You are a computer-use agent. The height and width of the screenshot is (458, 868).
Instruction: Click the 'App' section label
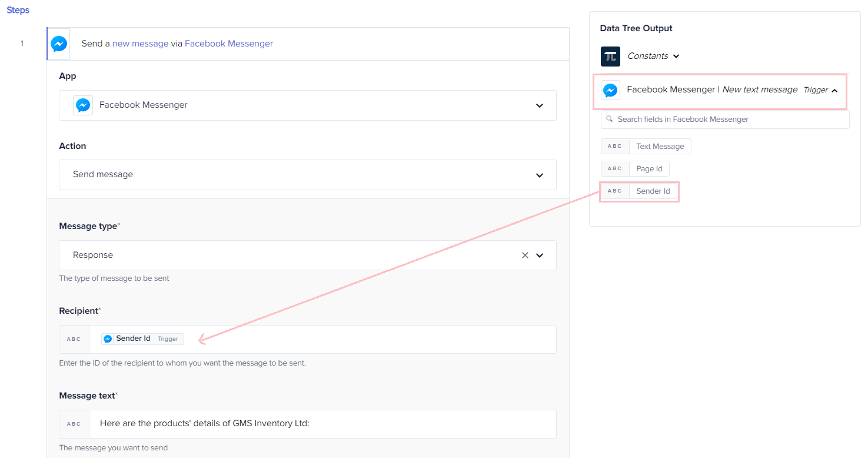tap(68, 77)
